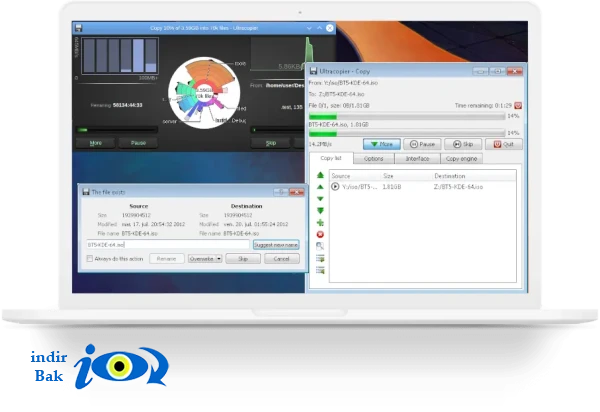The height and width of the screenshot is (412, 600).
Task: Click the play status icon in copy list row
Action: pos(335,187)
